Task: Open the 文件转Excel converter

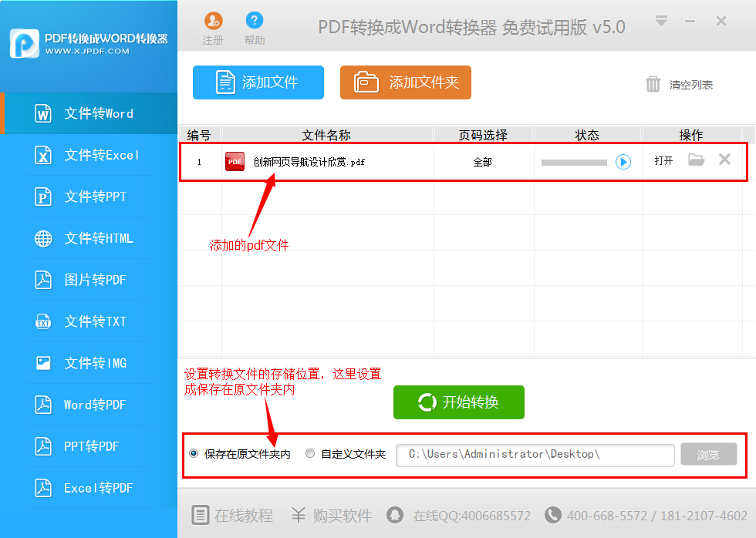Action: (87, 154)
